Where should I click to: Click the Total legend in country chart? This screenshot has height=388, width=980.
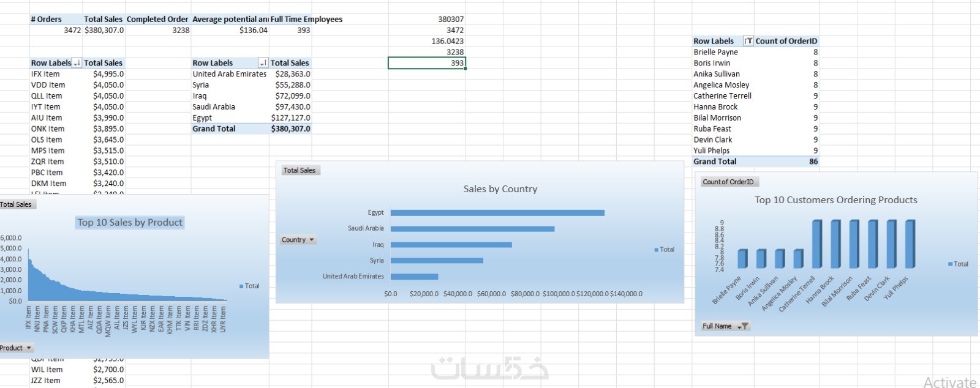(x=664, y=250)
